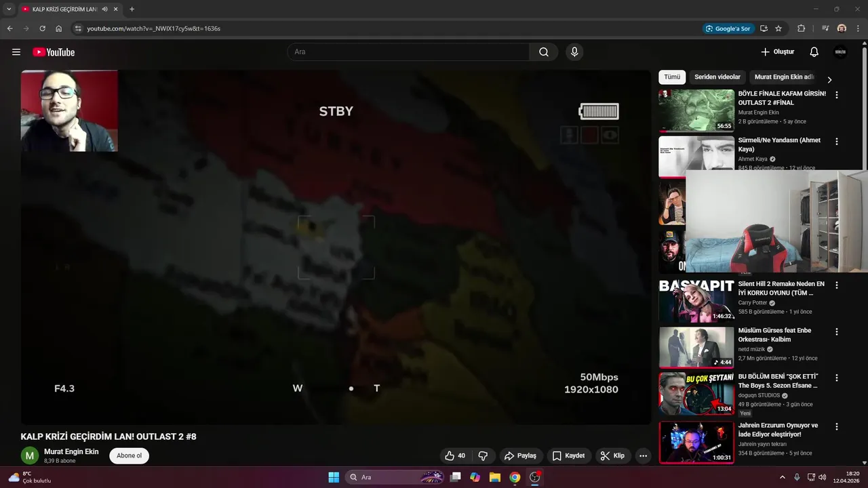Show hidden system tray icons chevron

click(782, 477)
